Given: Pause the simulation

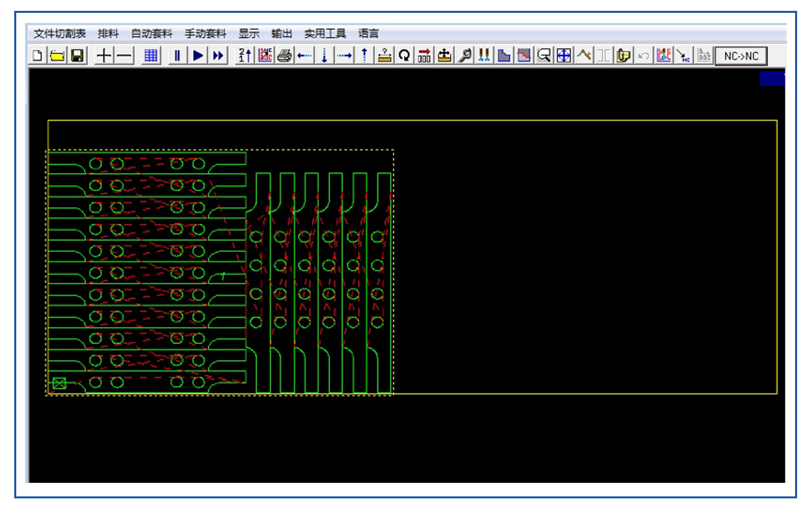Looking at the screenshot, I should click(177, 56).
